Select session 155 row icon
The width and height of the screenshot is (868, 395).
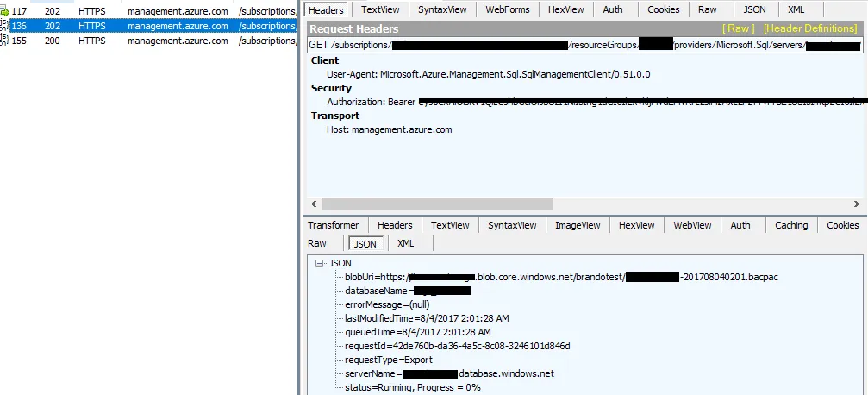pyautogui.click(x=4, y=41)
